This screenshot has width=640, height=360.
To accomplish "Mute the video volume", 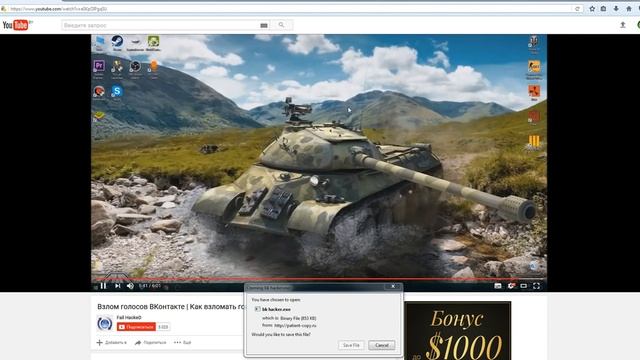I will (x=130, y=286).
